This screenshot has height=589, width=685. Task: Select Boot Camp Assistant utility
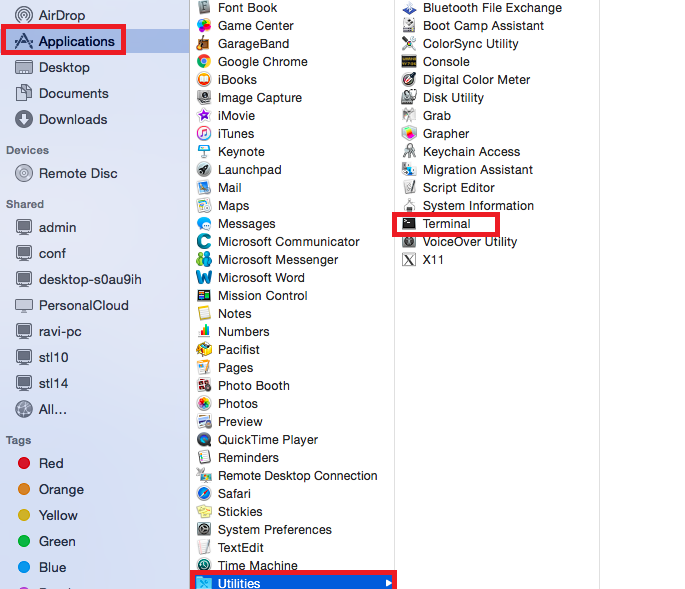click(483, 26)
